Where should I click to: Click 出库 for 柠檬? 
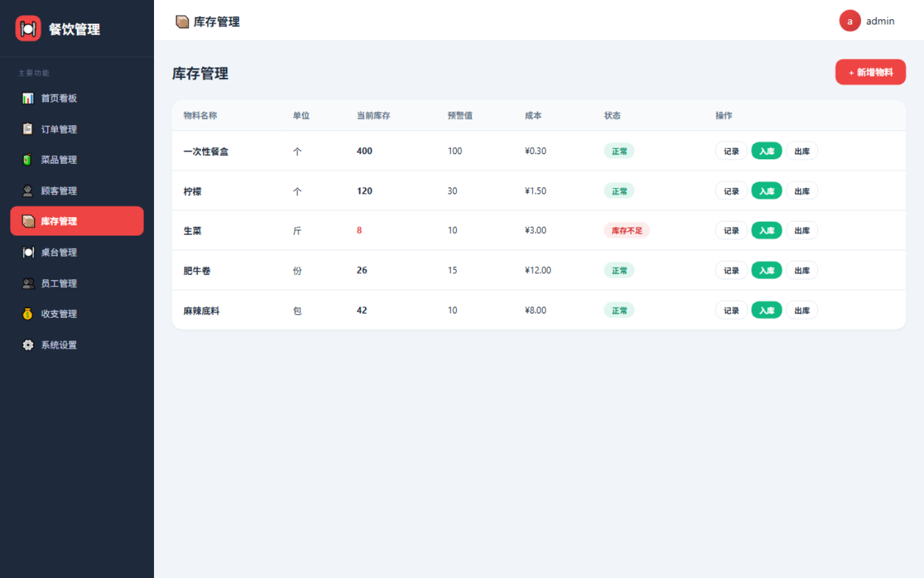click(801, 191)
